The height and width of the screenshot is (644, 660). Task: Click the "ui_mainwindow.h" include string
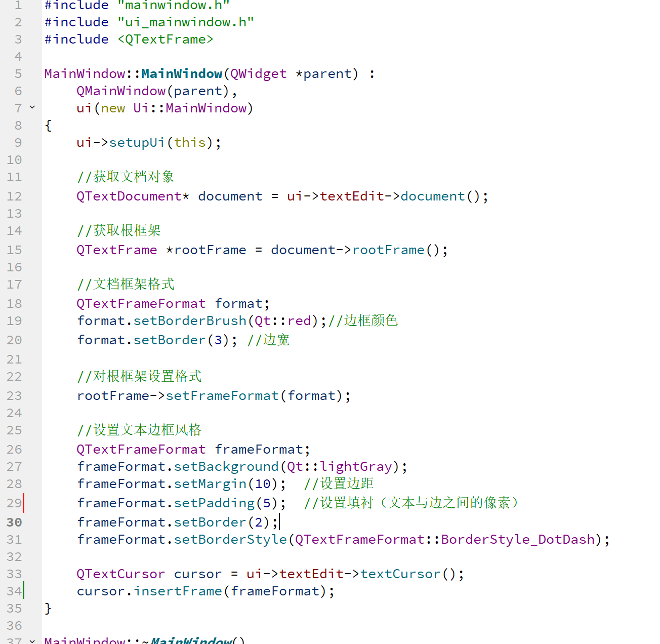(186, 22)
